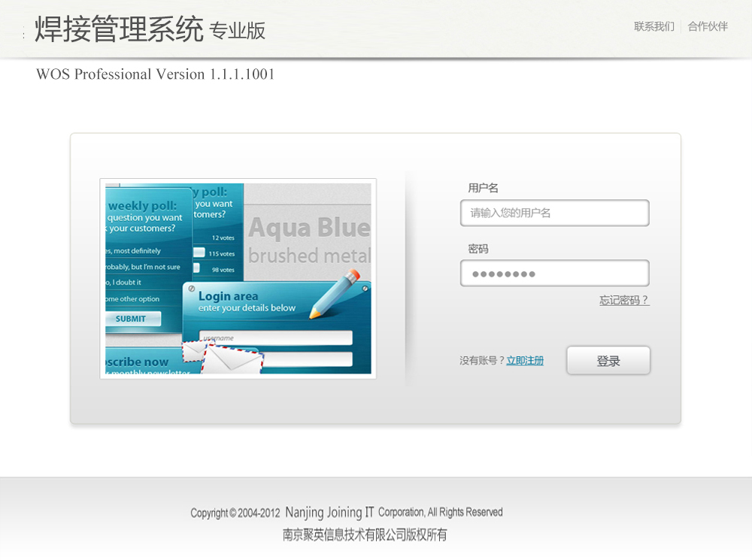Image resolution: width=752 pixels, height=560 pixels.
Task: Click the Aqua Blue brushed metal text
Action: (x=309, y=241)
